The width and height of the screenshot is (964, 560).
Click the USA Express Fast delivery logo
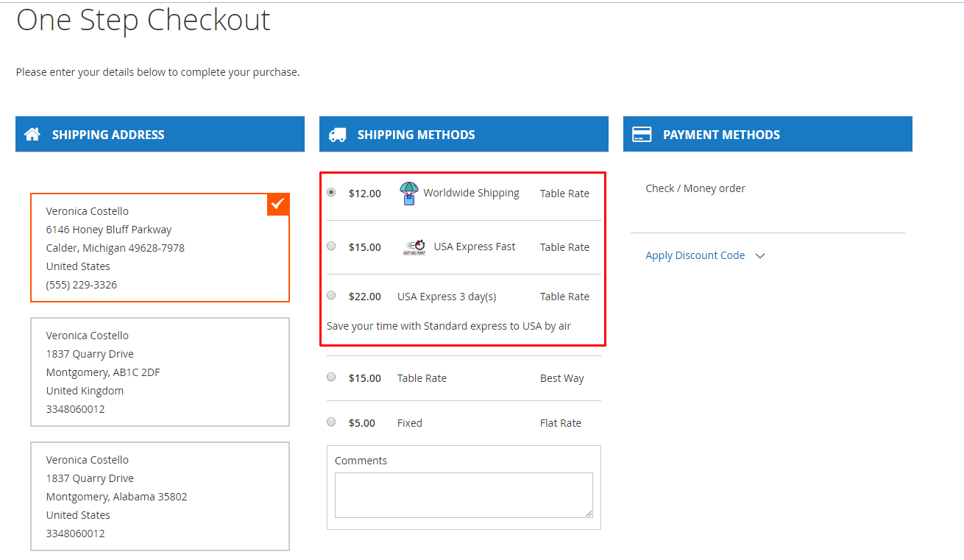(414, 247)
